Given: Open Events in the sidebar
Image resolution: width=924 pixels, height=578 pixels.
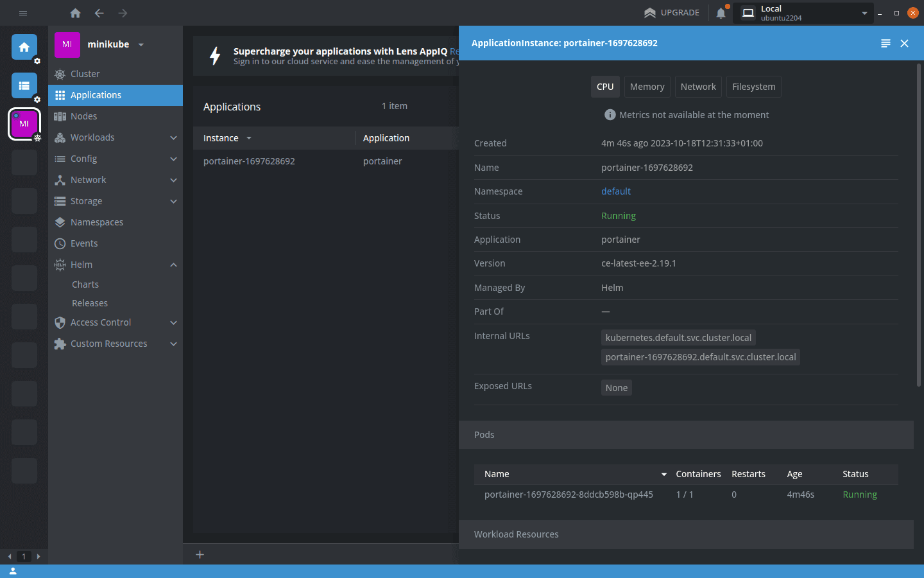Looking at the screenshot, I should pyautogui.click(x=116, y=243).
